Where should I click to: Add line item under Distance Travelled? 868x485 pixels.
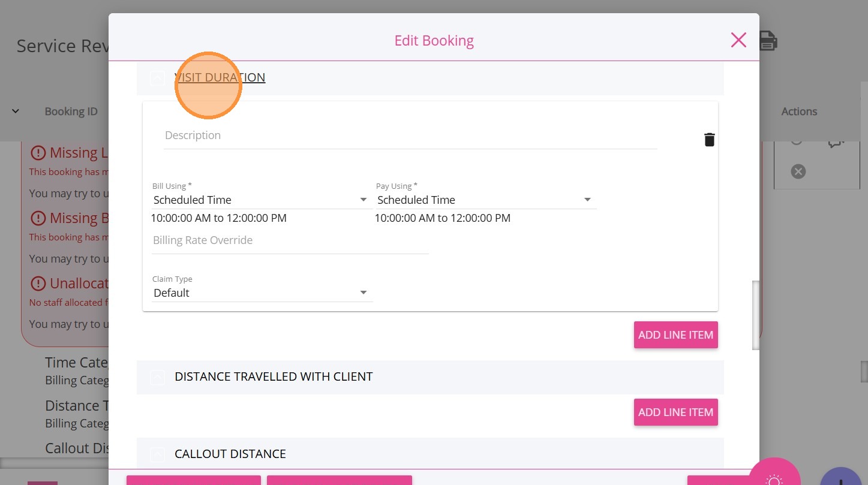(675, 412)
